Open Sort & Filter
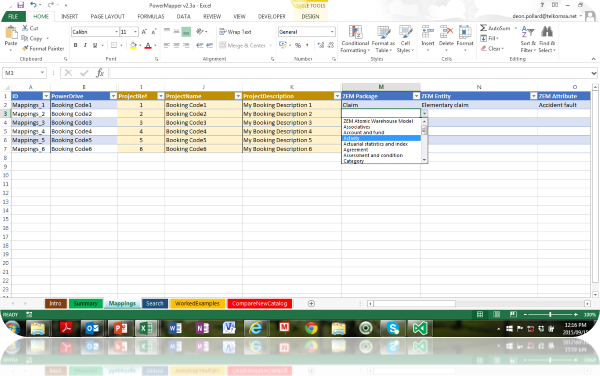This screenshot has width=600, height=376. (x=528, y=39)
